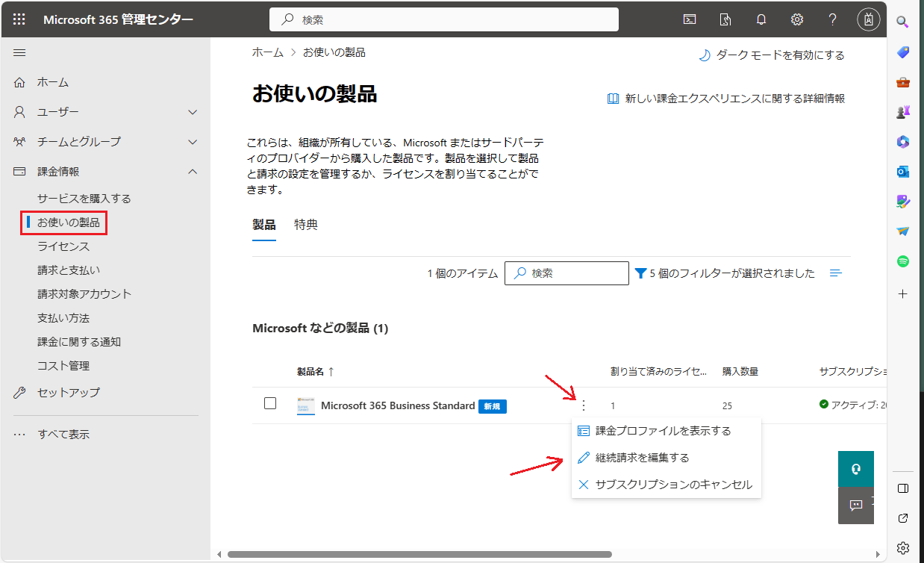Open Edge sidebar shopping tag icon

coord(903,52)
